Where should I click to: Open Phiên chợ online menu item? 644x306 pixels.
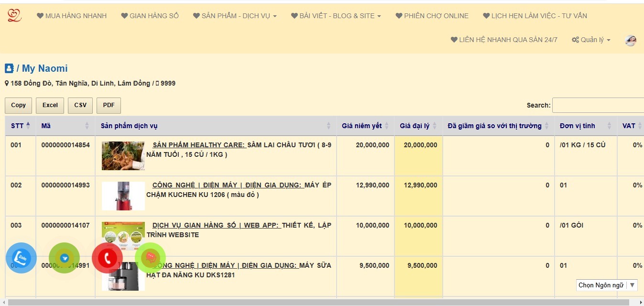[x=432, y=16]
